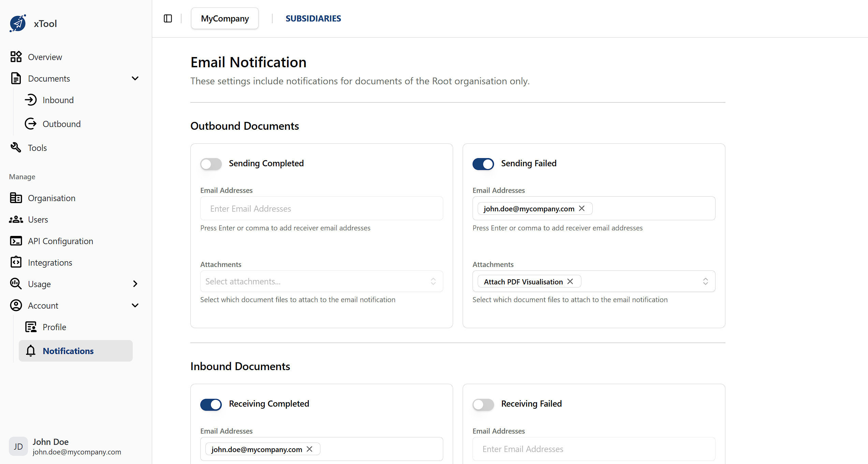Click the Enter Email Addresses field under Sending Completed
Viewport: 868px width, 464px height.
pos(321,208)
